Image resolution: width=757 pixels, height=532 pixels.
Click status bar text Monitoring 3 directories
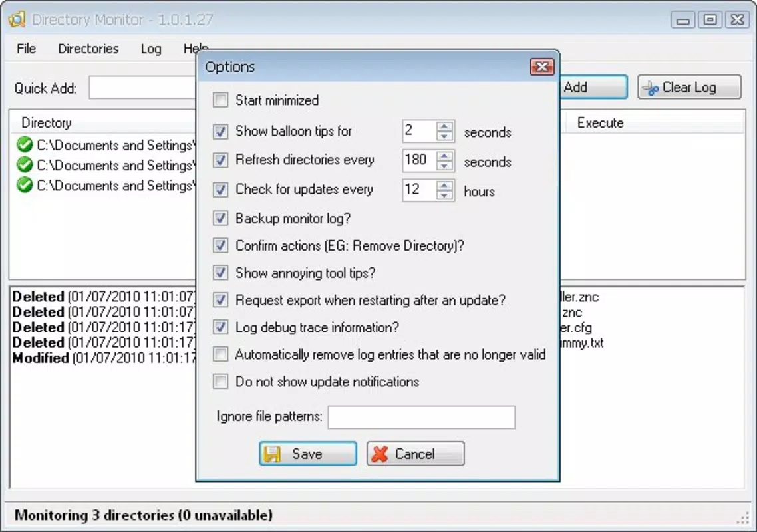(144, 515)
